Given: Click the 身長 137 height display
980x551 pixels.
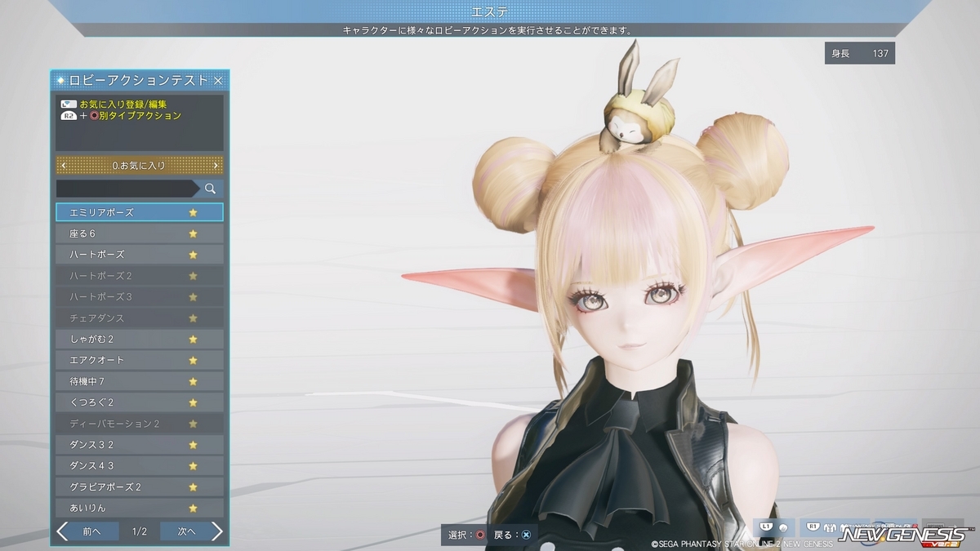Looking at the screenshot, I should click(x=860, y=53).
